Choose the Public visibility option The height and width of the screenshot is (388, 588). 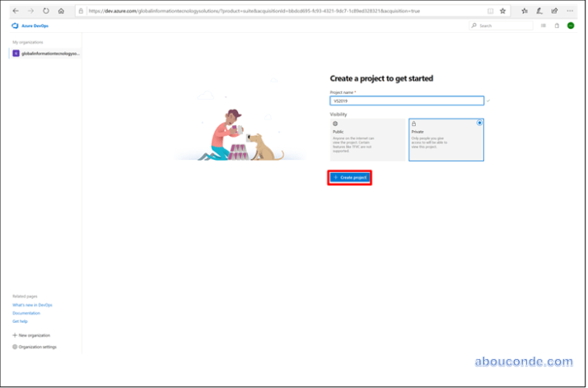[367, 139]
